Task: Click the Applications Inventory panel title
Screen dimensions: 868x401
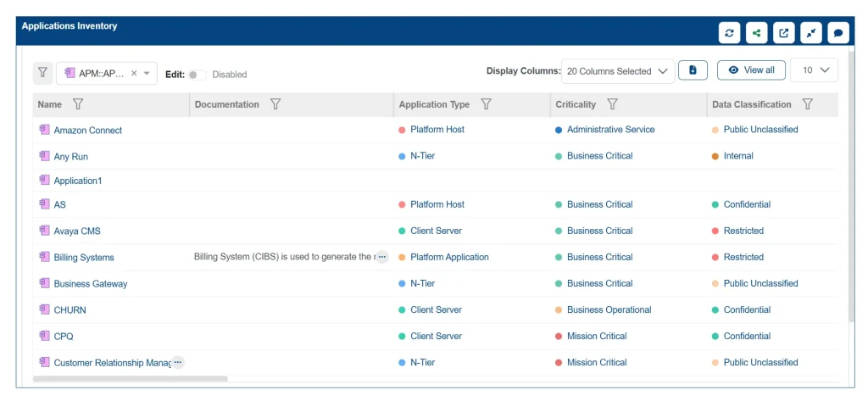Action: (70, 26)
